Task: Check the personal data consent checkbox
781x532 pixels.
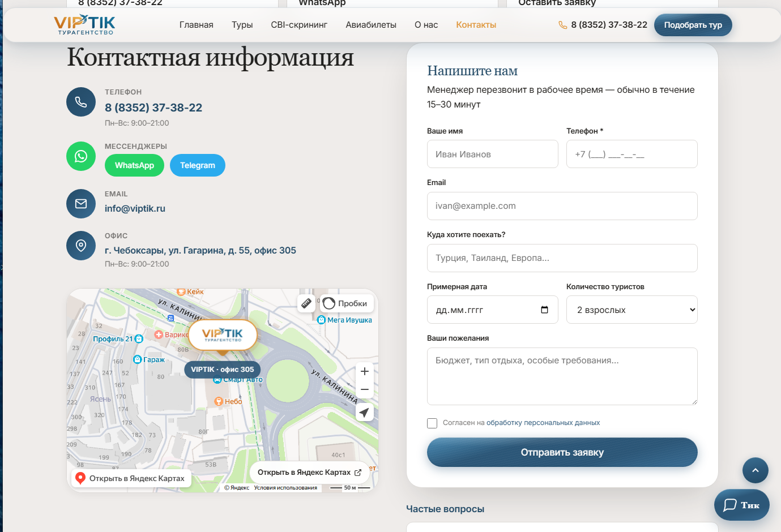Action: coord(432,423)
